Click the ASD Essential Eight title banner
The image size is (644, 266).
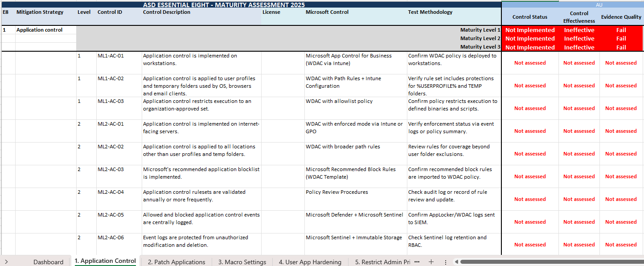[224, 4]
